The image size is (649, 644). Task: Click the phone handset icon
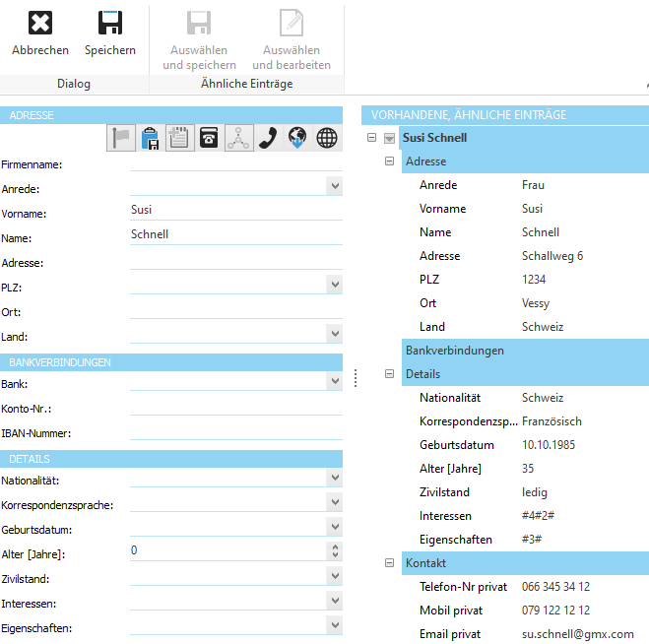[x=267, y=139]
